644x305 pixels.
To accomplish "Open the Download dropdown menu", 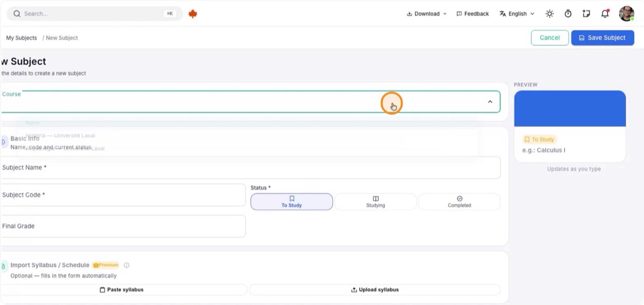I will (x=427, y=14).
